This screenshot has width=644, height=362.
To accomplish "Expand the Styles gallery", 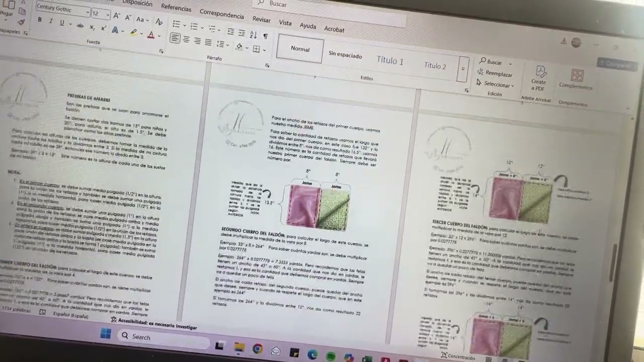I will (462, 69).
